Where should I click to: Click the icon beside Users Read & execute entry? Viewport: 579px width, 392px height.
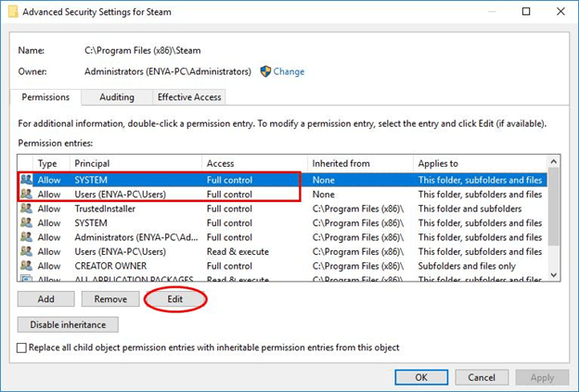click(x=26, y=251)
